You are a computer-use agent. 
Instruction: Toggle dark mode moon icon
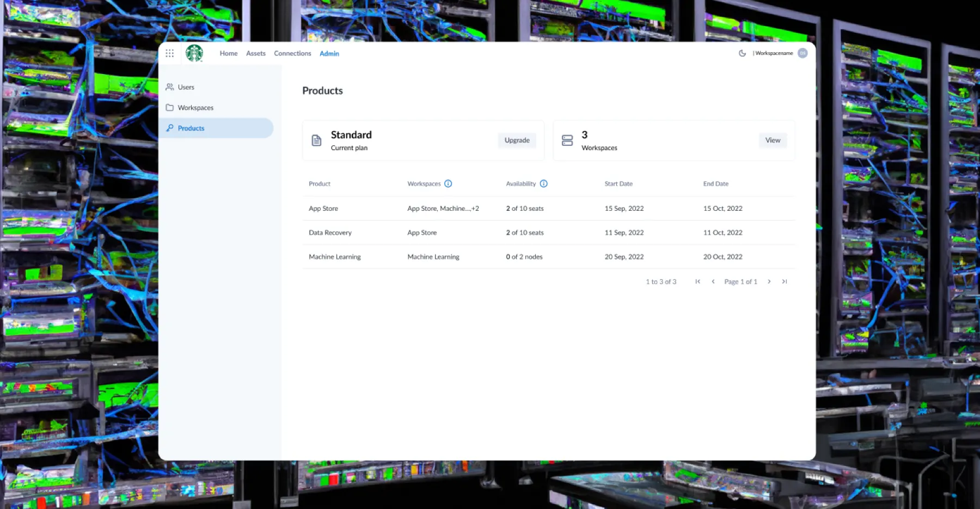[x=742, y=53]
